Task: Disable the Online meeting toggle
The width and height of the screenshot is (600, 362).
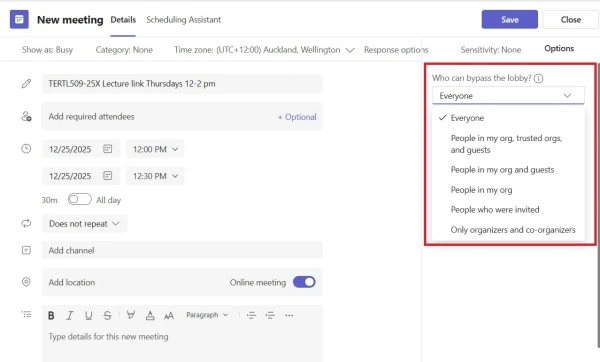Action: pos(304,282)
